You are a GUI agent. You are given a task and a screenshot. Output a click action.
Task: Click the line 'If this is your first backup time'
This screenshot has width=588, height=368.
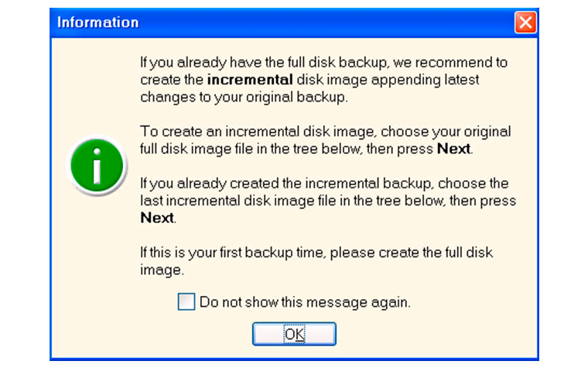click(316, 253)
